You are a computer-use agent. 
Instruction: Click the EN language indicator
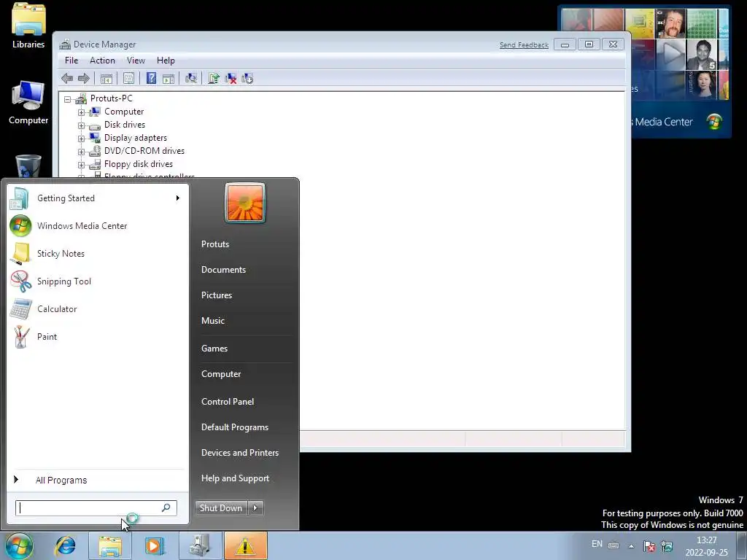click(597, 544)
